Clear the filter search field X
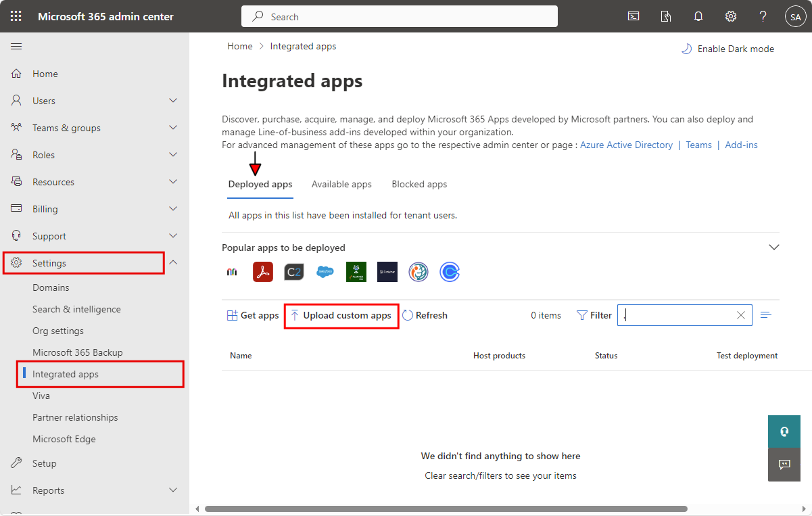The width and height of the screenshot is (812, 516). click(x=740, y=315)
